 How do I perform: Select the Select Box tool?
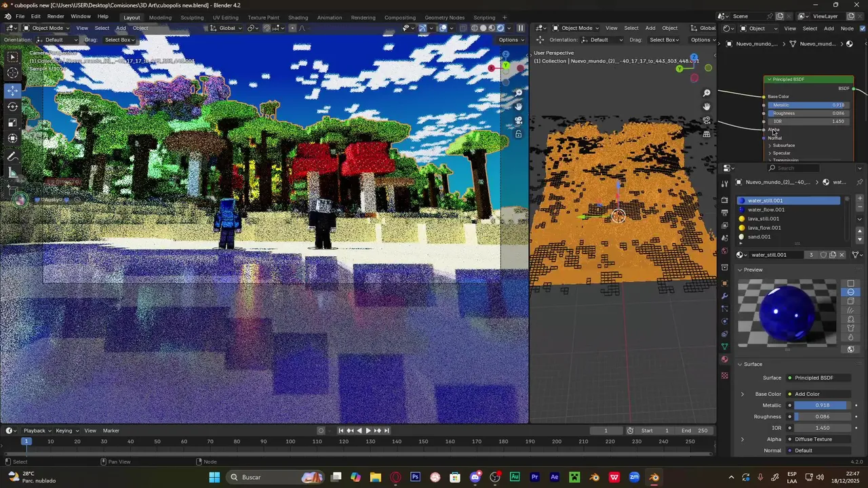(13, 57)
